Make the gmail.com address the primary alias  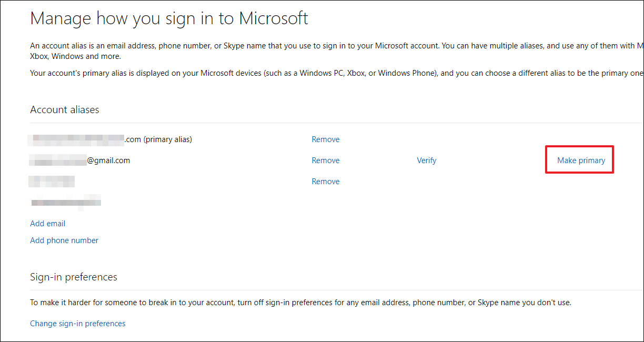click(x=579, y=160)
